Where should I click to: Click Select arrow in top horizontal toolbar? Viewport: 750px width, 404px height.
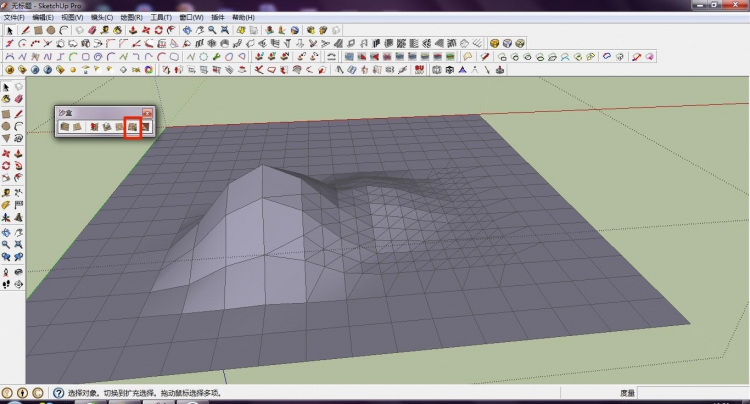point(9,30)
